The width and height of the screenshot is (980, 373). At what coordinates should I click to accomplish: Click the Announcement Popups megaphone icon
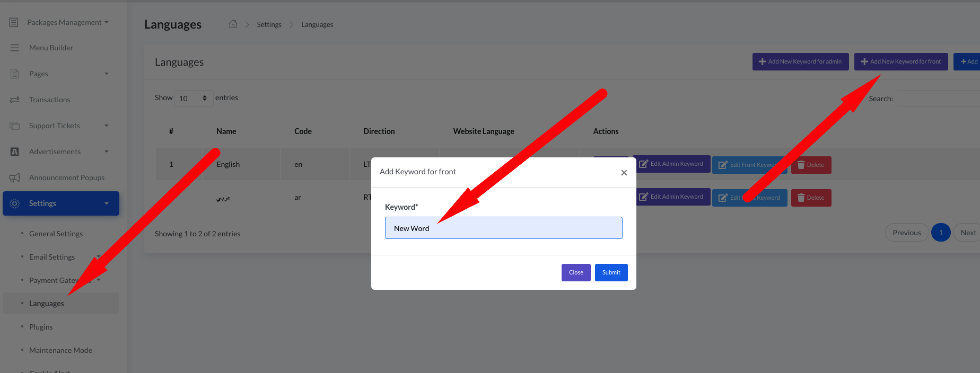(15, 177)
